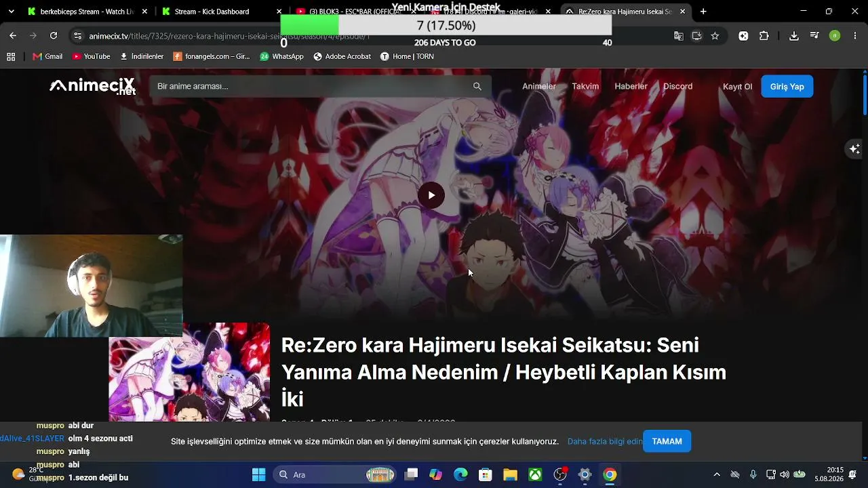Viewport: 868px width, 488px height.
Task: Open the Discord link in navbar
Action: tap(678, 86)
